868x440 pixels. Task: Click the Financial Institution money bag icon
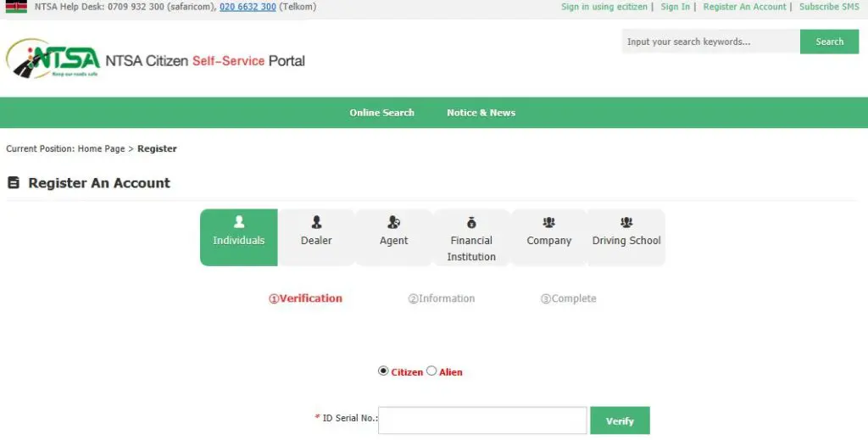(x=471, y=222)
